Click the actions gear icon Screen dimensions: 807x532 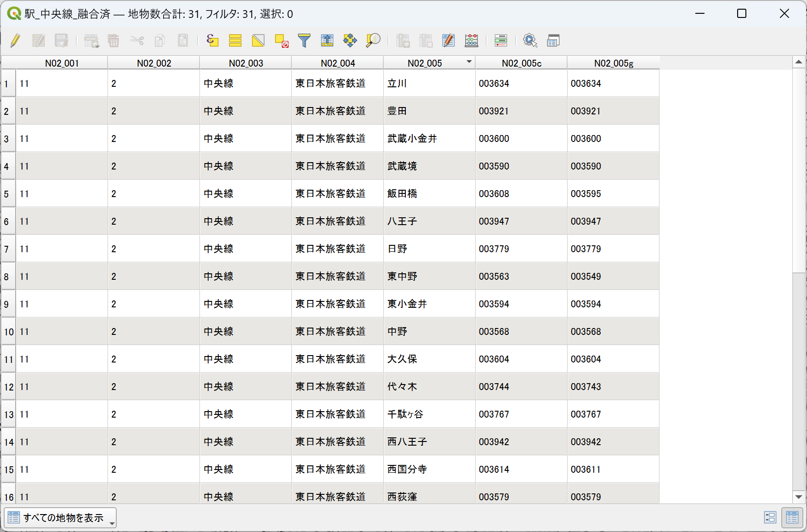530,40
